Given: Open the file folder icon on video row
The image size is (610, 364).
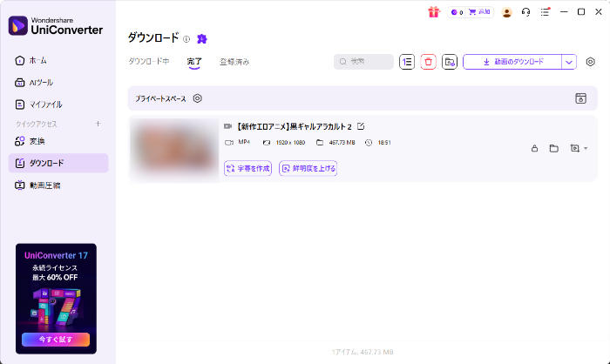Looking at the screenshot, I should (554, 148).
